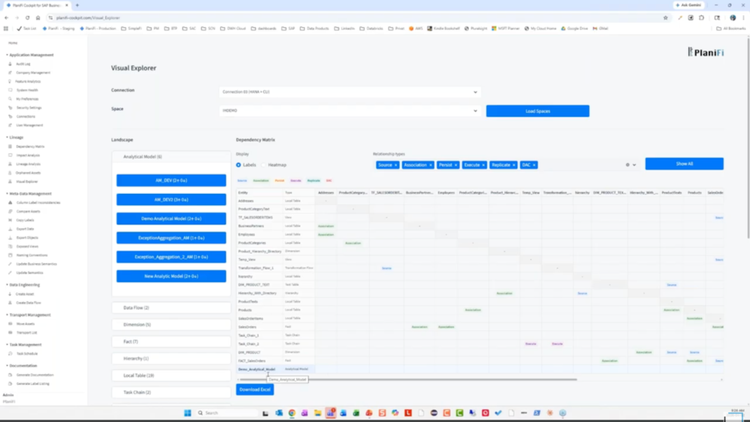
Task: Click the matrix horizontal scrollbar
Action: 408,379
